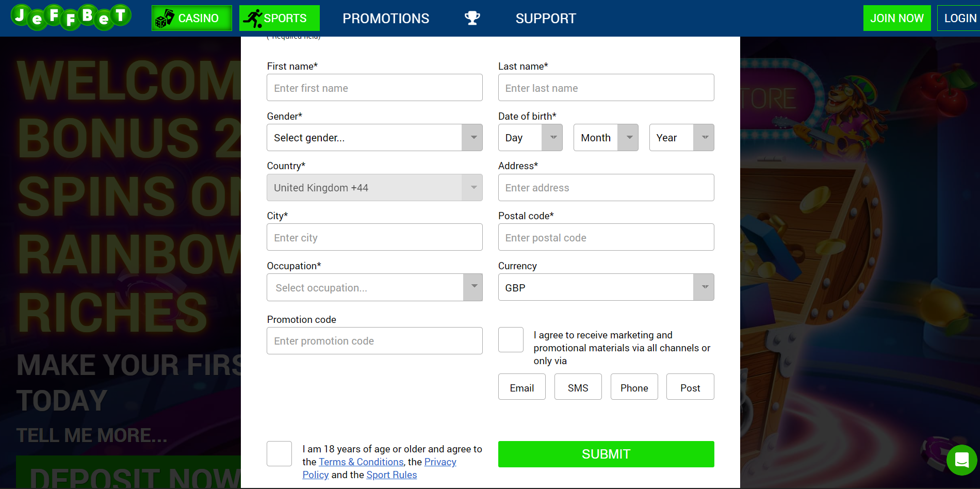
Task: Focus the Enter address field
Action: (606, 188)
